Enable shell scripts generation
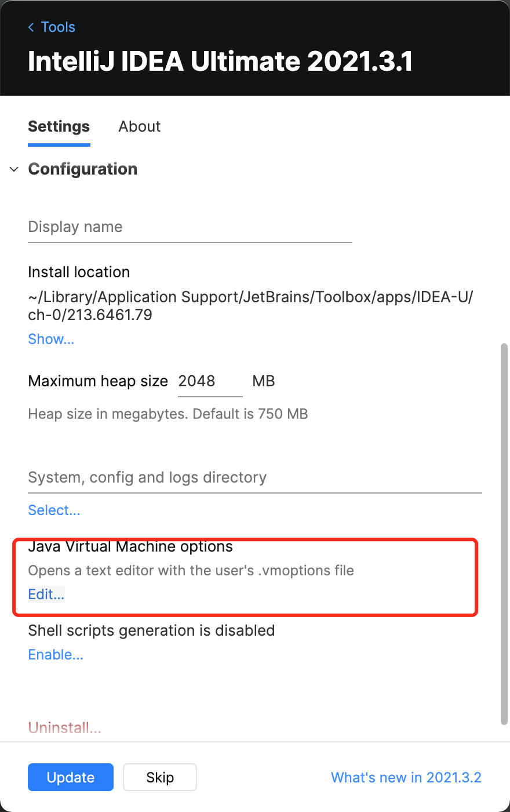Viewport: 510px width, 812px height. tap(56, 655)
